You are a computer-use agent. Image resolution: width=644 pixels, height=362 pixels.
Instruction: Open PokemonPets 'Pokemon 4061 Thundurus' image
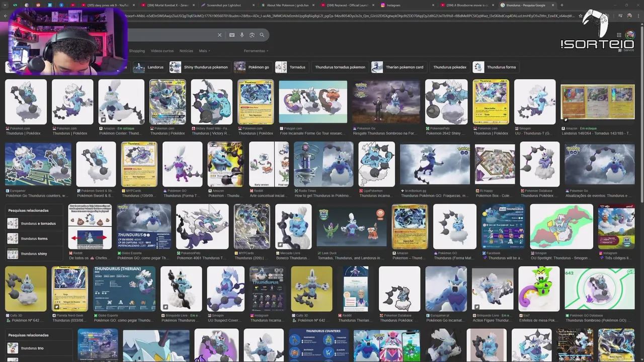tap(202, 226)
